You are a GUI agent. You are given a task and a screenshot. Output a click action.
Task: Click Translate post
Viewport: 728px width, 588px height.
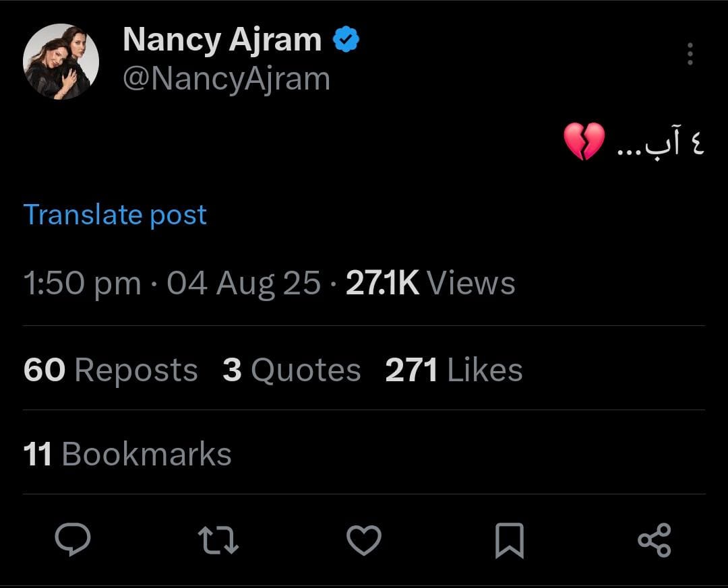point(115,215)
